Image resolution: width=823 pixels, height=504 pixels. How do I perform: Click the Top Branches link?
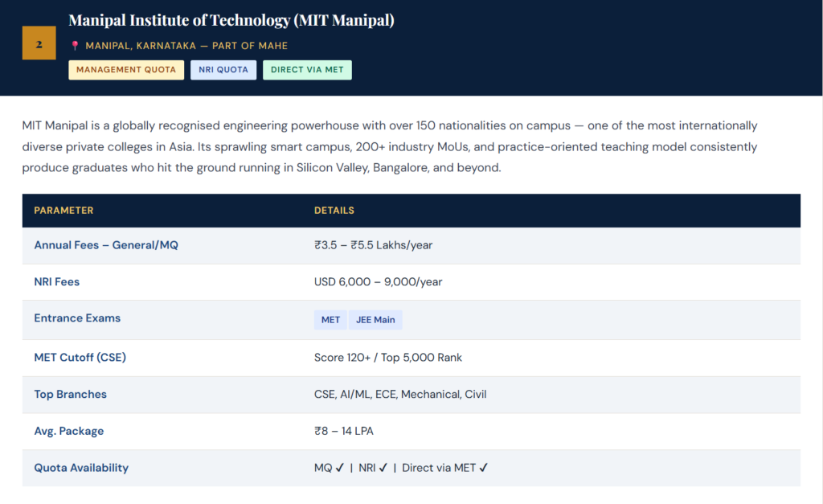point(70,394)
